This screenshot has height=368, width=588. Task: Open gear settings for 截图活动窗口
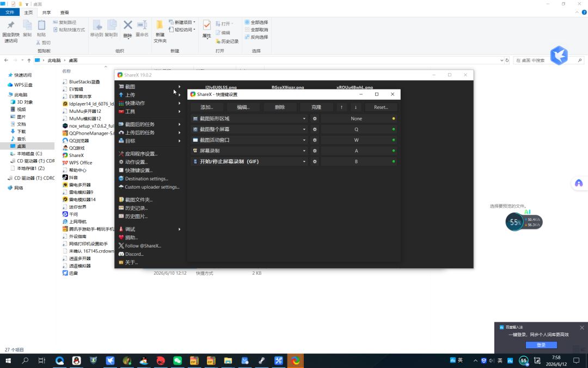pyautogui.click(x=315, y=140)
